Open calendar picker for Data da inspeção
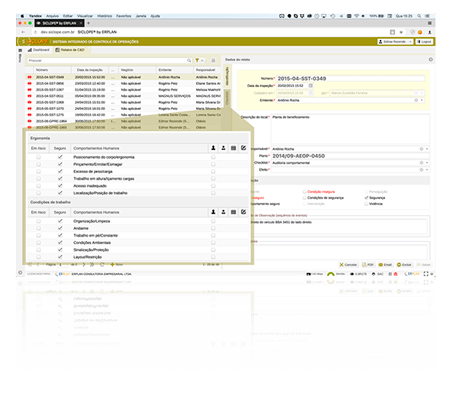 [x=310, y=86]
